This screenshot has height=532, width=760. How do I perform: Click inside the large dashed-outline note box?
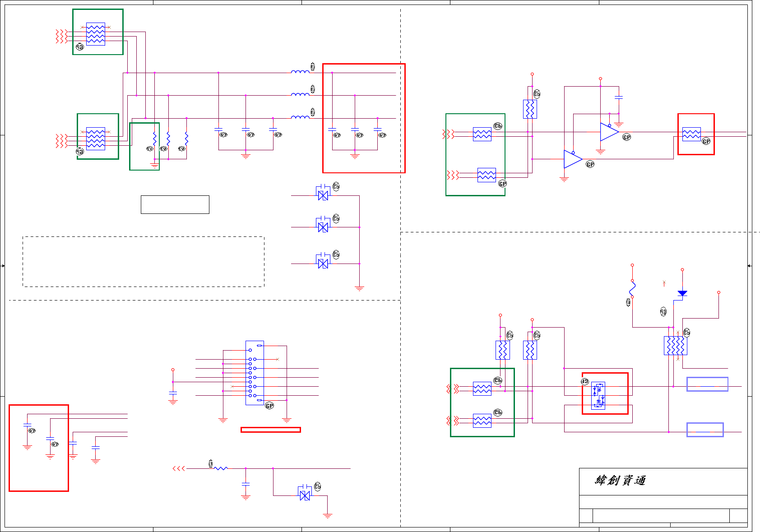pos(144,262)
